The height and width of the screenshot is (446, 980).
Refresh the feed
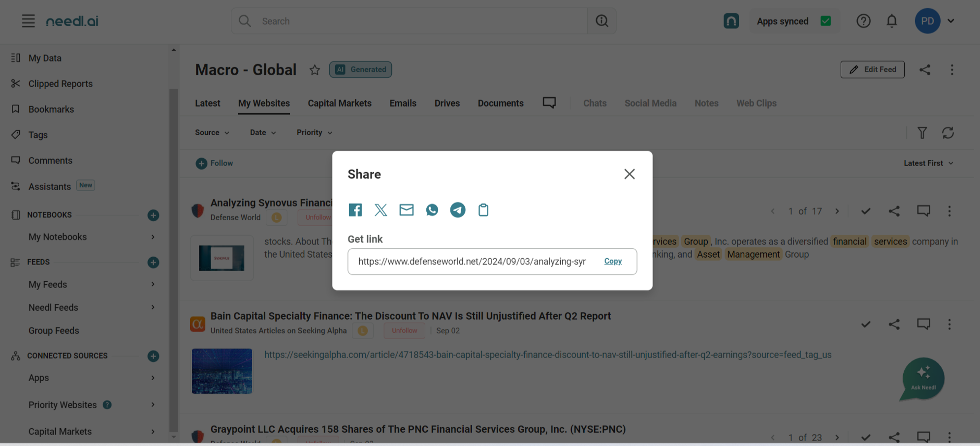pos(948,133)
